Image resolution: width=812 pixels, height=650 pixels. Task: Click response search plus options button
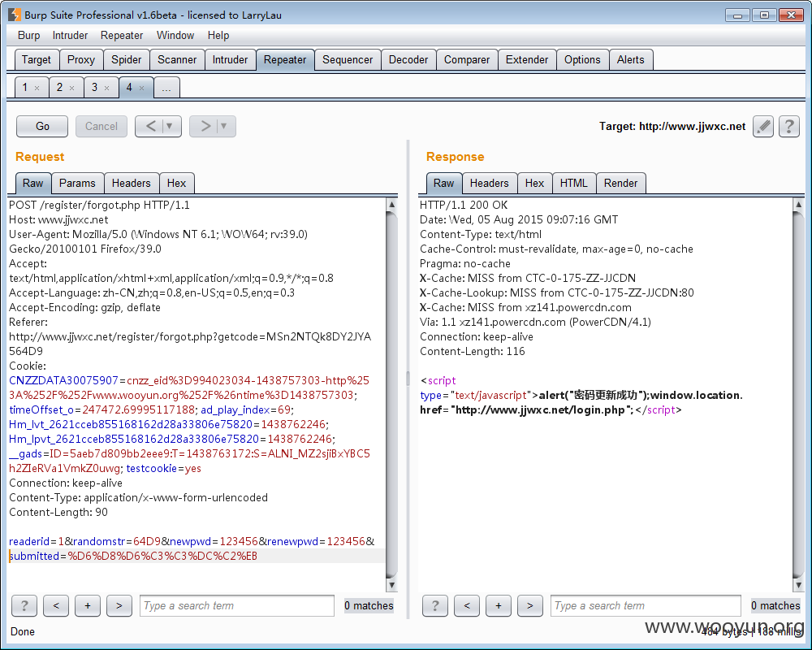[499, 605]
